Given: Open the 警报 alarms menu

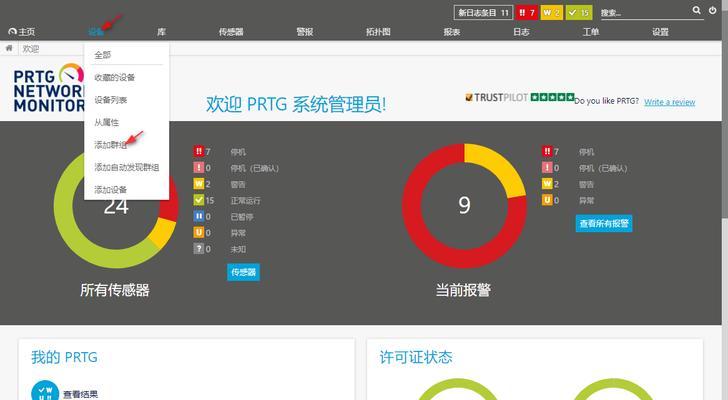Looking at the screenshot, I should (x=305, y=32).
